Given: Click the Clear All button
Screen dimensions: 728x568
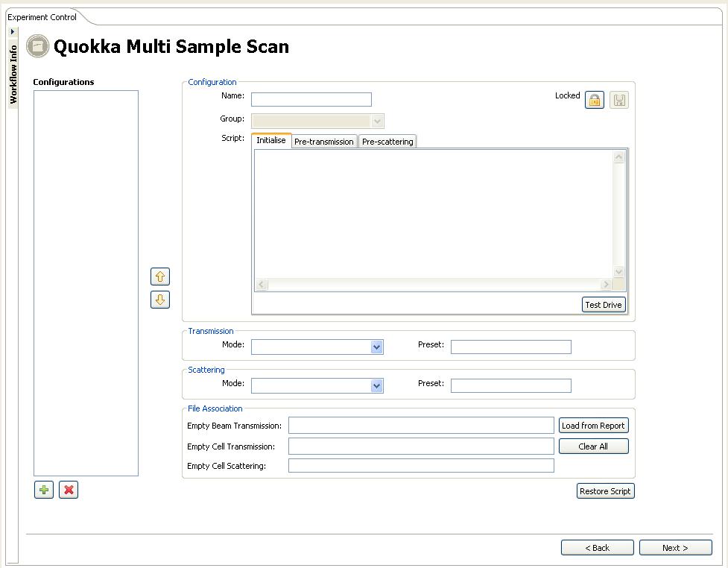Looking at the screenshot, I should click(x=593, y=446).
